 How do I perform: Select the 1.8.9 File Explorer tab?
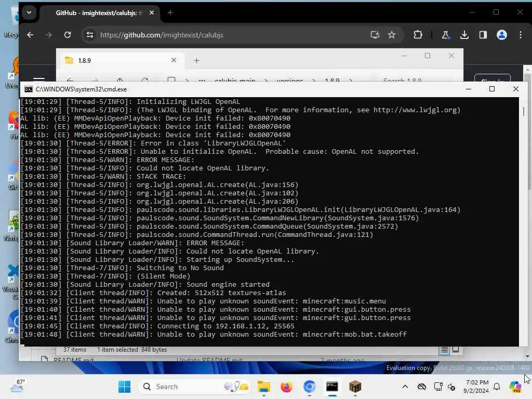pos(119,60)
